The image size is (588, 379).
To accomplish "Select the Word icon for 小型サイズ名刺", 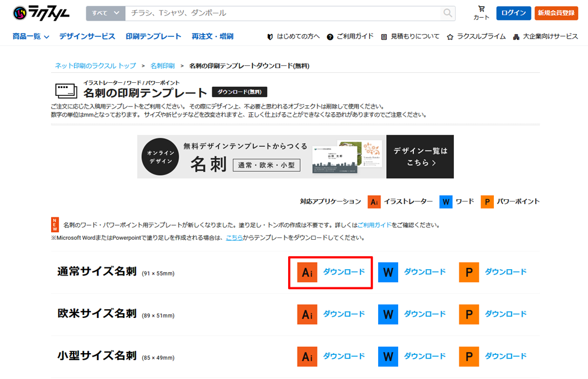I will click(x=388, y=357).
